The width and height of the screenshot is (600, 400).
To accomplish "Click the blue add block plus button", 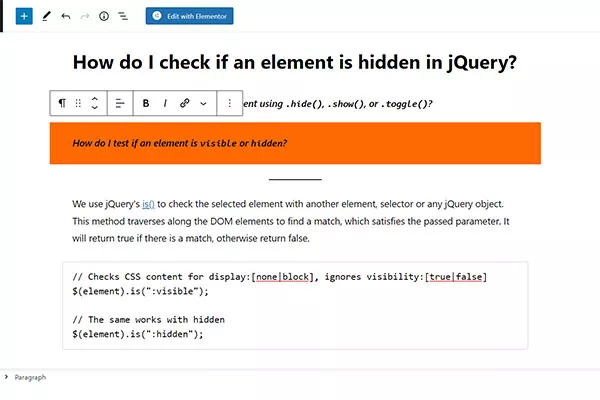I will coord(24,16).
